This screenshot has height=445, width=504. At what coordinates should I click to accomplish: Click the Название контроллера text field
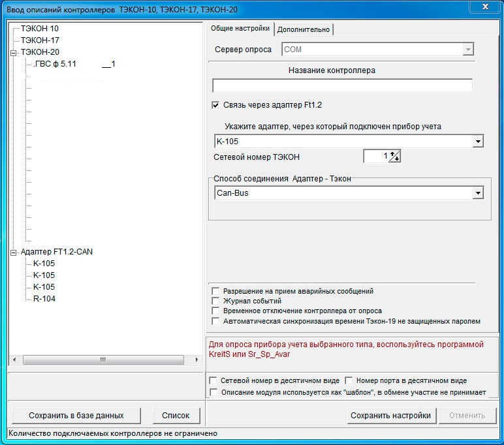coord(342,86)
